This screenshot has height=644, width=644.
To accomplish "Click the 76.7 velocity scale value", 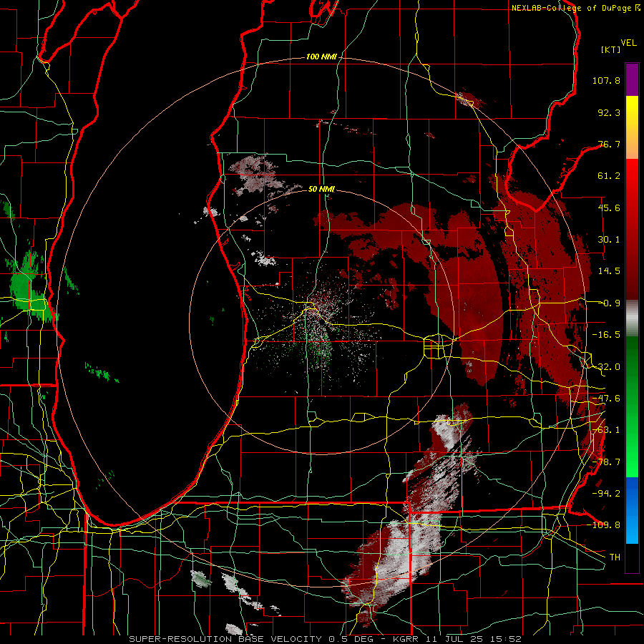I will tap(609, 144).
